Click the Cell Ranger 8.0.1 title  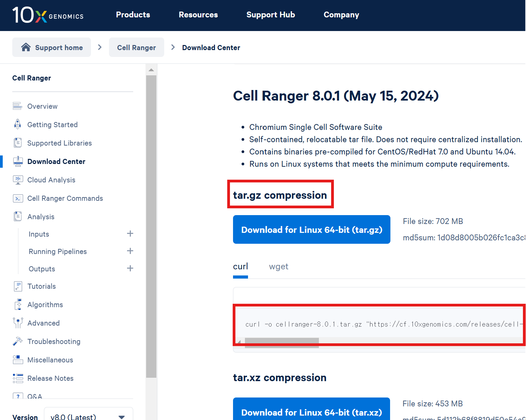(336, 96)
